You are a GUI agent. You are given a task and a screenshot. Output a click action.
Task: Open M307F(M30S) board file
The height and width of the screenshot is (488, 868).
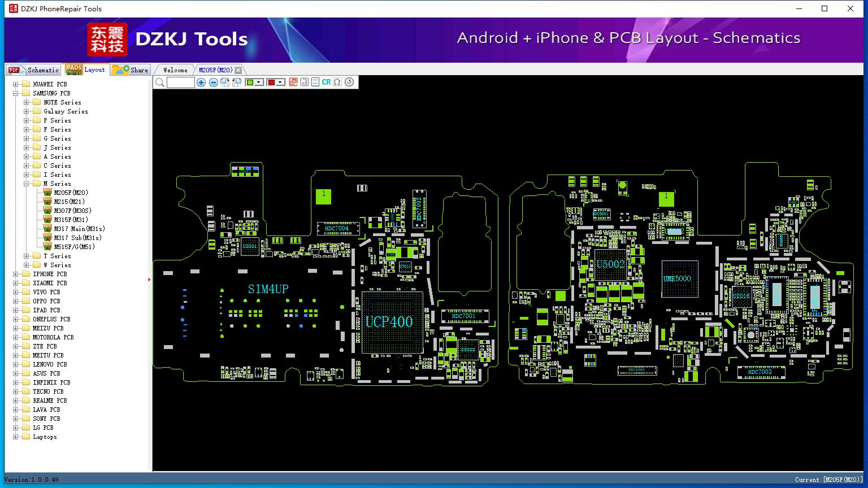coord(72,211)
